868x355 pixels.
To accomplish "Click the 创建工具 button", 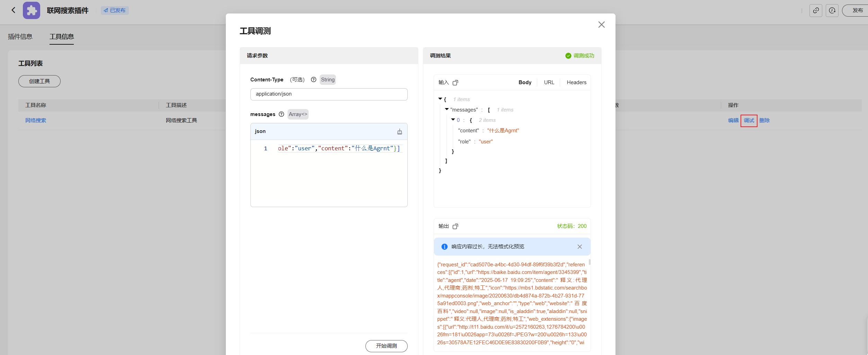I will tap(39, 81).
